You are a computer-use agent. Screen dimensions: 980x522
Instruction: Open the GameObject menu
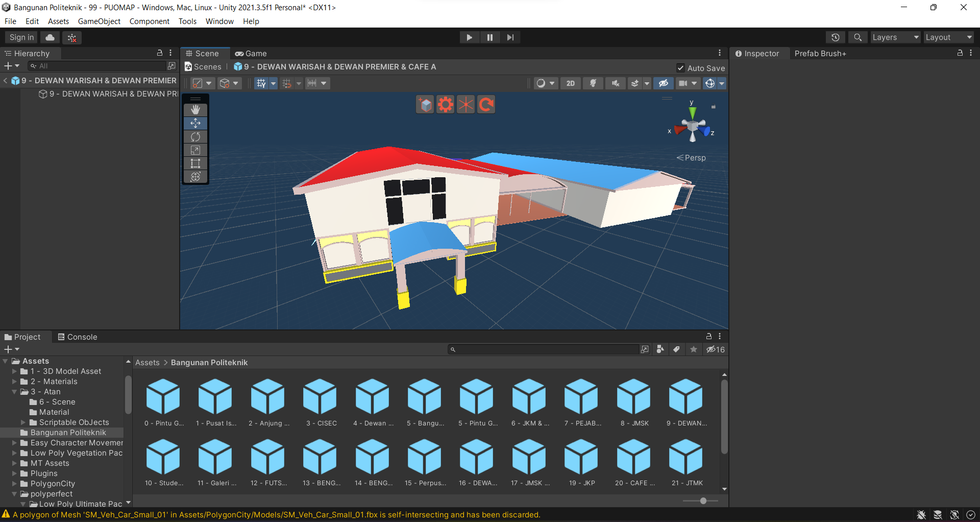pos(99,21)
